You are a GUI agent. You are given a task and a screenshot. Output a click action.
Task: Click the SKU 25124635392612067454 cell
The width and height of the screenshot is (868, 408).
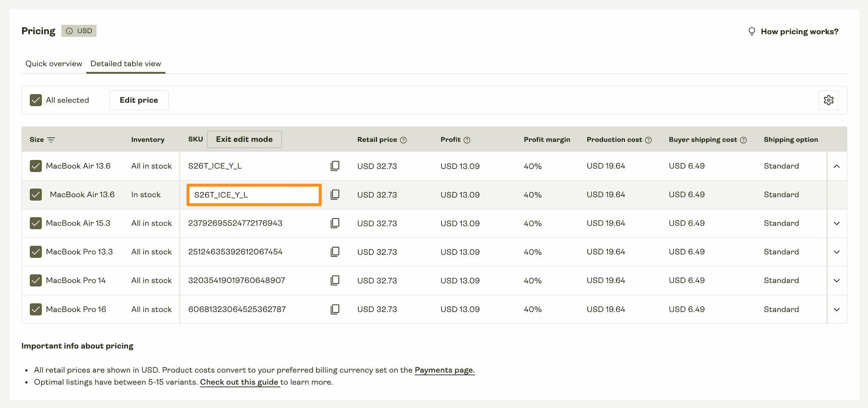(x=235, y=251)
